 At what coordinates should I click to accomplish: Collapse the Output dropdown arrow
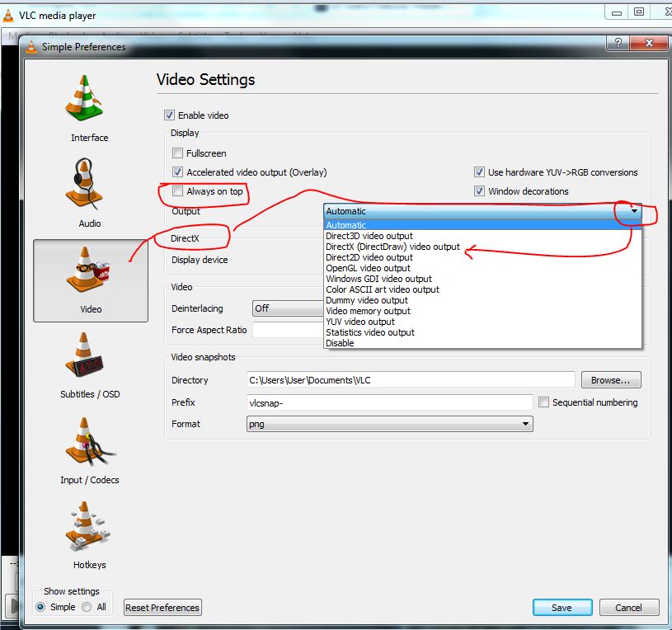pos(634,211)
